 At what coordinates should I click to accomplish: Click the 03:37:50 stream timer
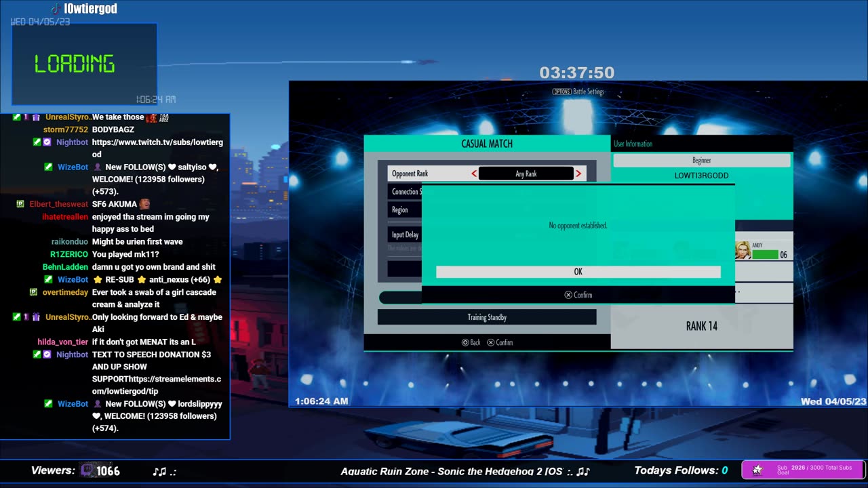click(x=576, y=73)
